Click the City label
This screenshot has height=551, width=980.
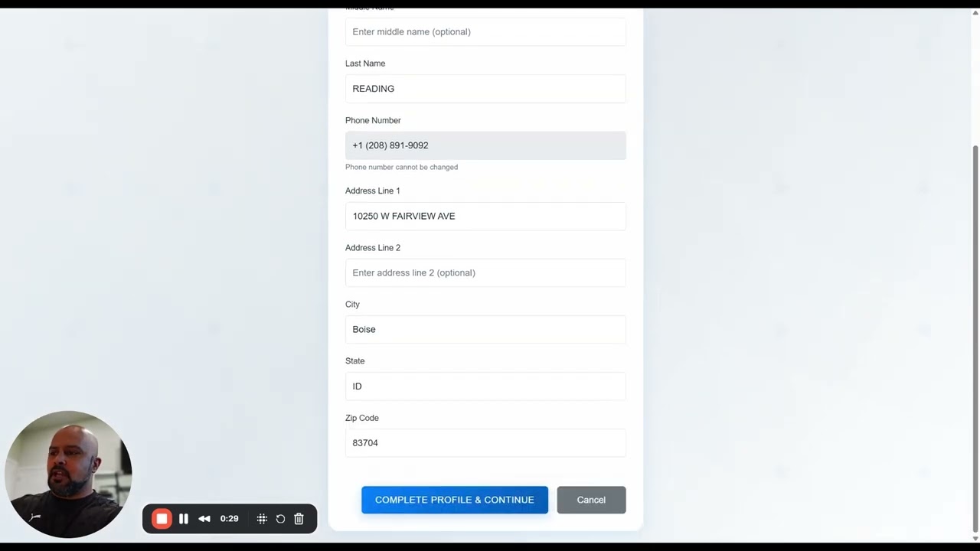coord(352,305)
